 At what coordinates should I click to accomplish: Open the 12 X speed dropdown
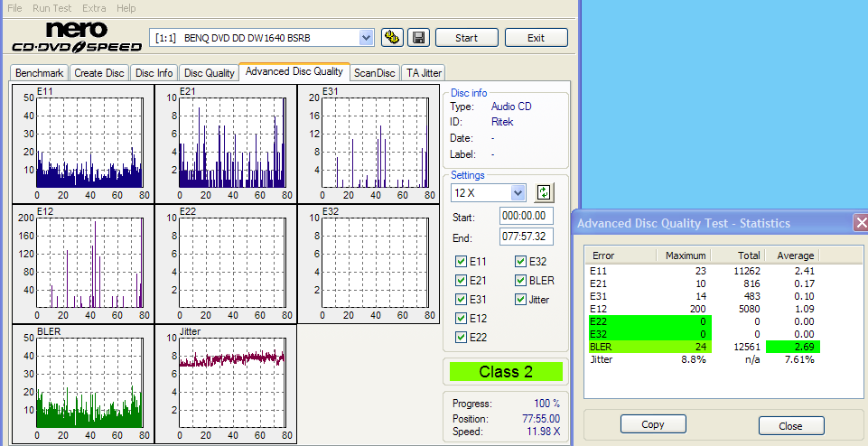pos(518,192)
